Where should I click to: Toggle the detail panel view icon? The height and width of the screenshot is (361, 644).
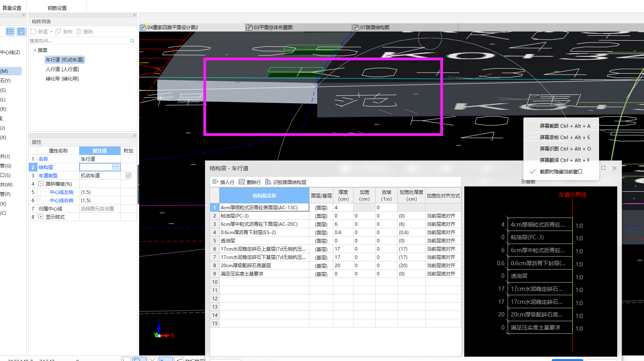pos(21,32)
